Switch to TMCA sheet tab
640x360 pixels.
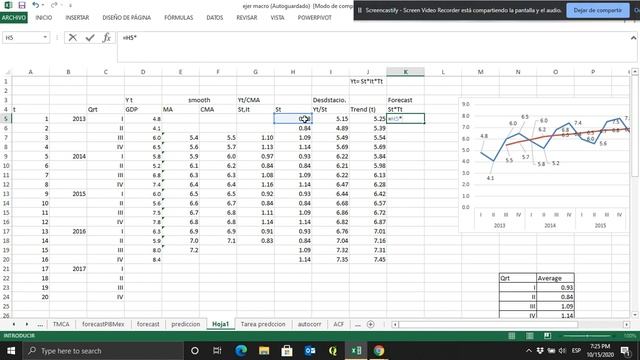[61, 324]
